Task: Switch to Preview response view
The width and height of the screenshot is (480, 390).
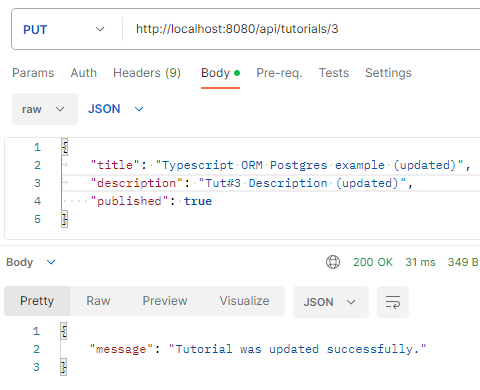Action: point(165,301)
